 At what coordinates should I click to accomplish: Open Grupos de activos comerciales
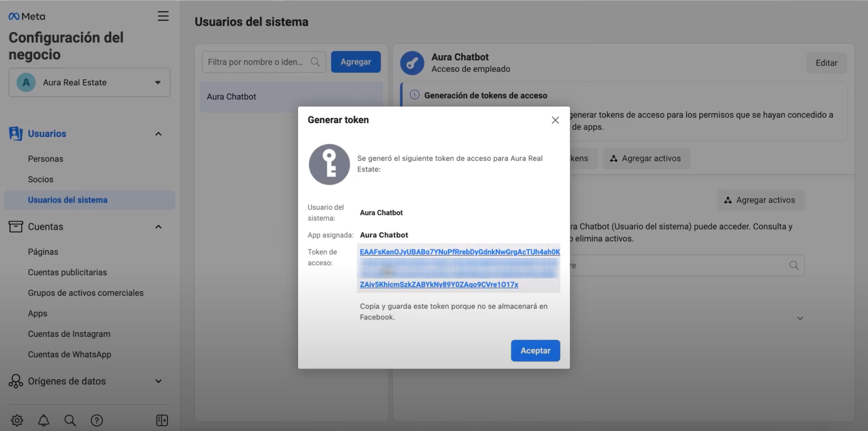click(x=86, y=293)
